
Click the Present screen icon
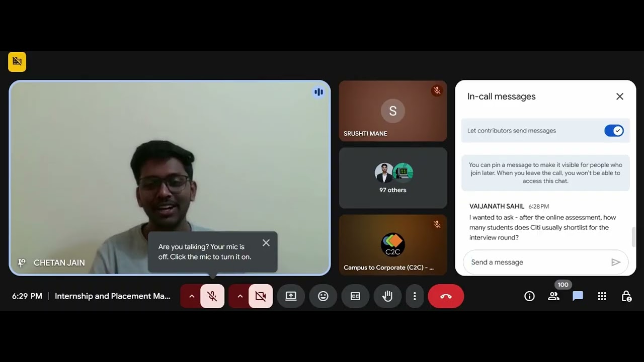point(291,296)
